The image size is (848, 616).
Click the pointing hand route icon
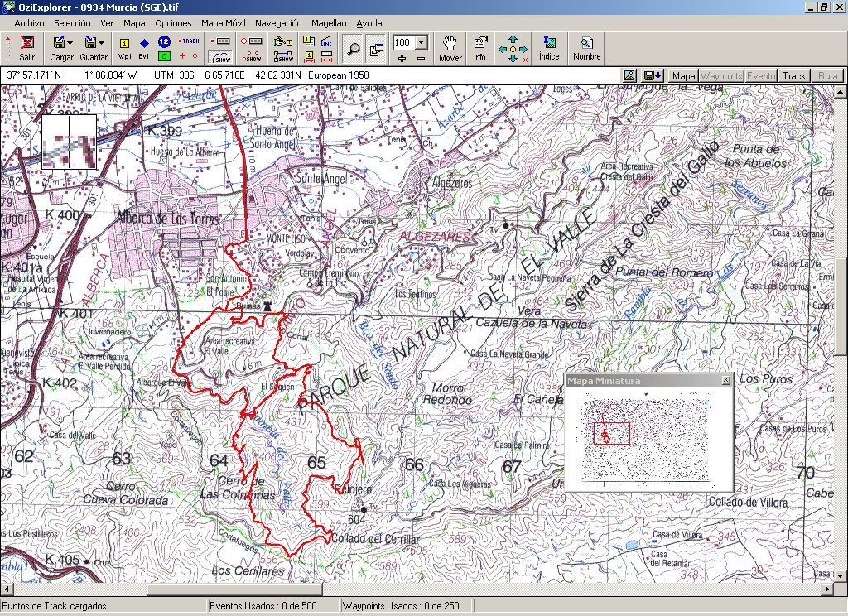283,41
